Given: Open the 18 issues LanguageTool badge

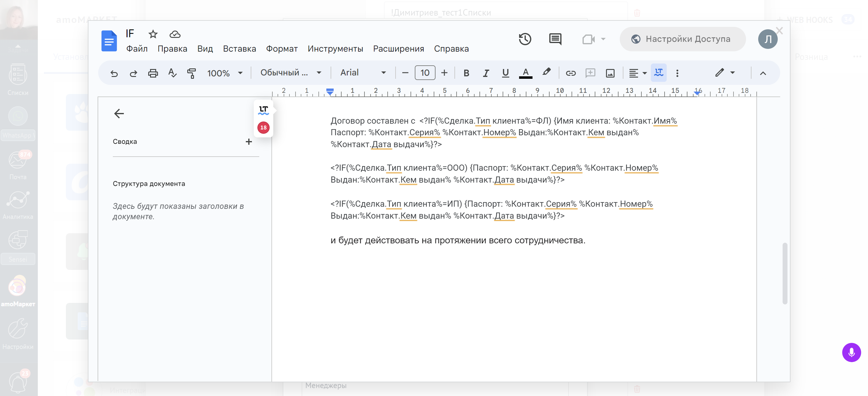Looking at the screenshot, I should pos(264,128).
